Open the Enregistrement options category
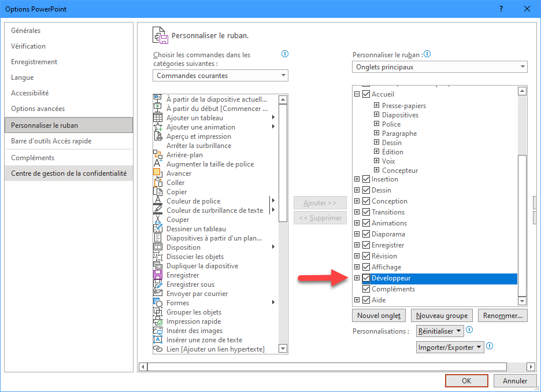Viewport: 541px width, 392px height. pyautogui.click(x=69, y=62)
